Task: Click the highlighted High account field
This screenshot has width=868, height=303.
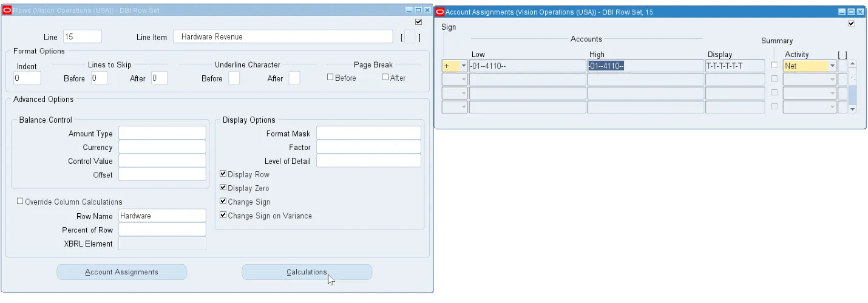Action: click(645, 66)
